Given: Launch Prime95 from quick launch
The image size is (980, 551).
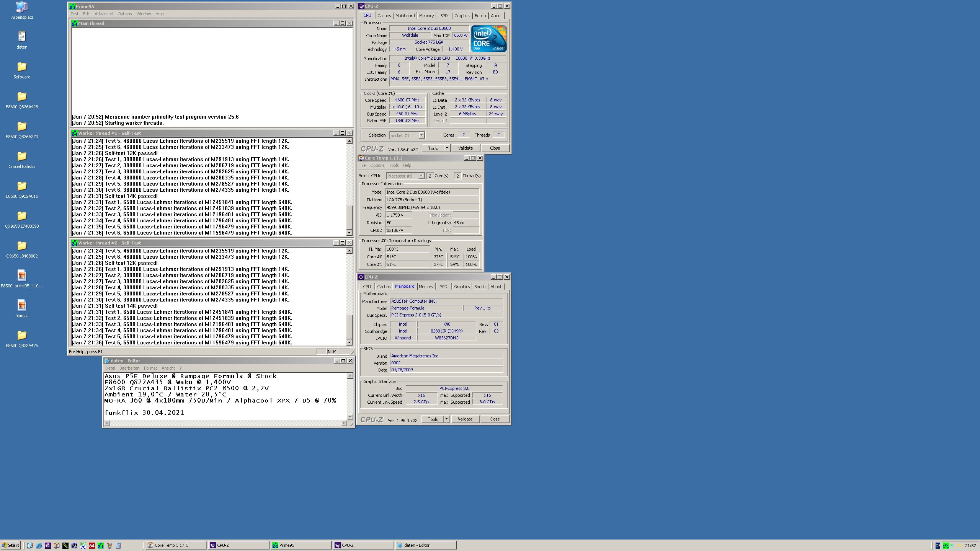Looking at the screenshot, I should pos(100,545).
